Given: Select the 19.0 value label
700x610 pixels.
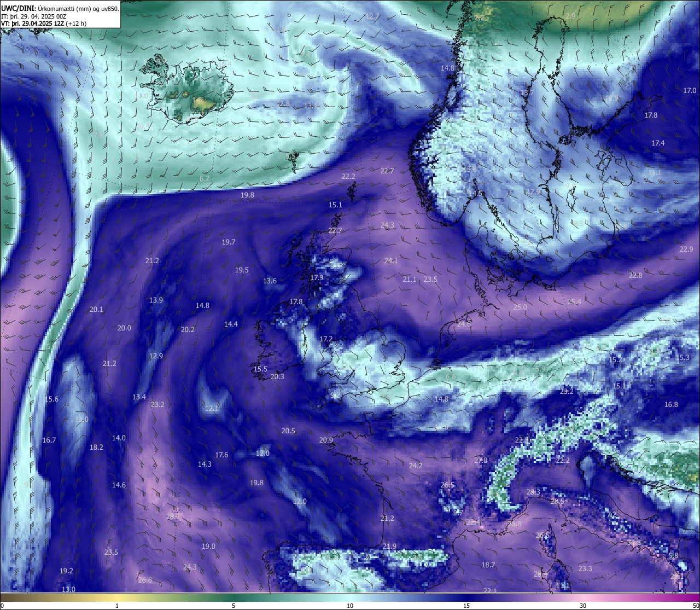Looking at the screenshot, I should pos(208,546).
